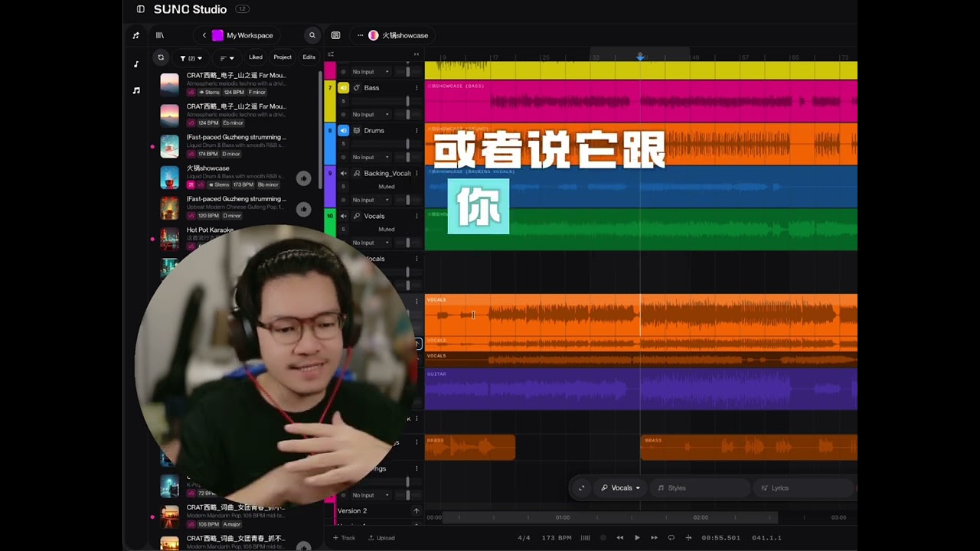980x551 pixels.
Task: Open the Drums track No Input dropdown
Action: coord(371,158)
